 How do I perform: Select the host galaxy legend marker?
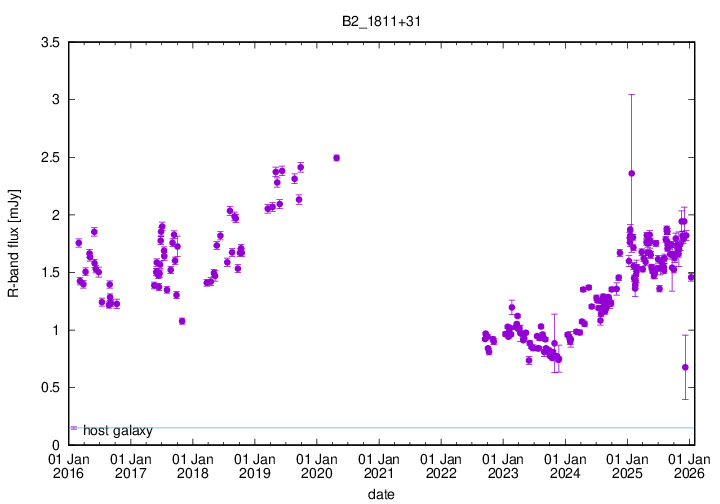click(x=74, y=428)
